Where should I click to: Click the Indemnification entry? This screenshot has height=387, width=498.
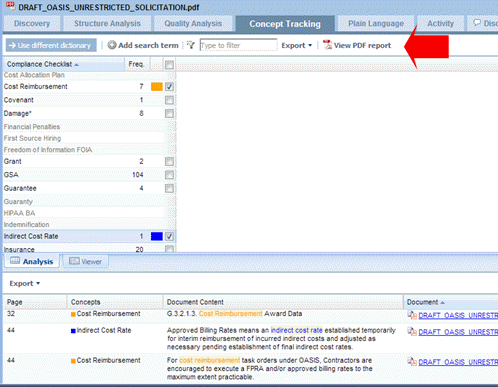[x=26, y=225]
